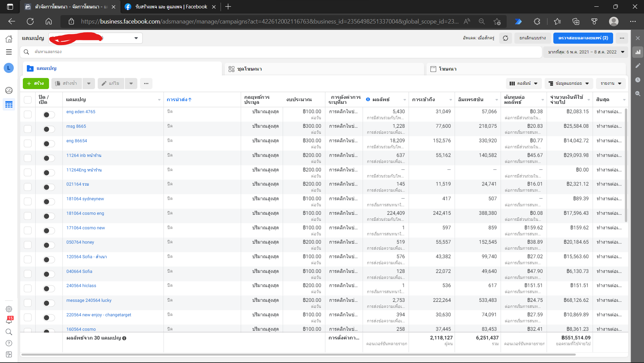Open the history clock icon in right panel
644x363 pixels.
click(638, 80)
